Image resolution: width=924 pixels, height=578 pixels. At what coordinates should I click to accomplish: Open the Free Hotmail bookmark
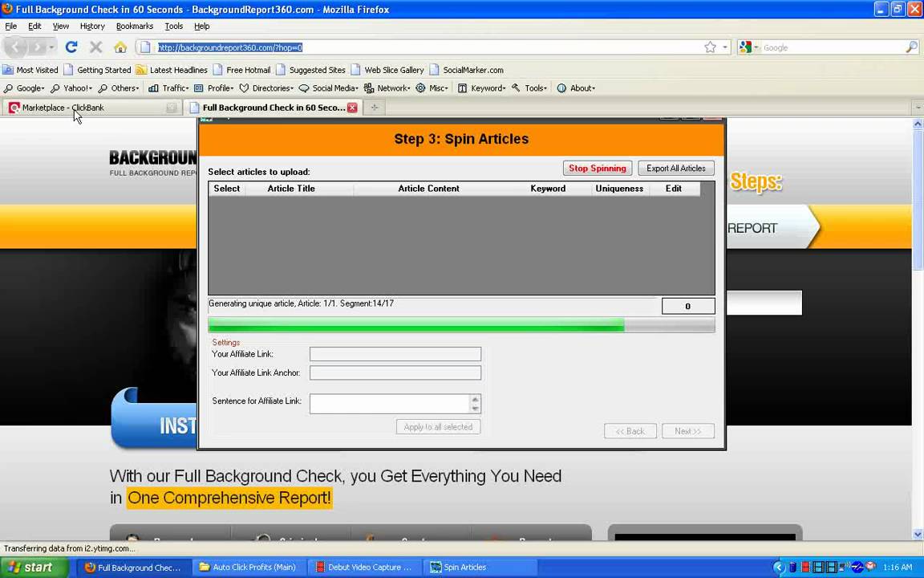[x=241, y=70]
